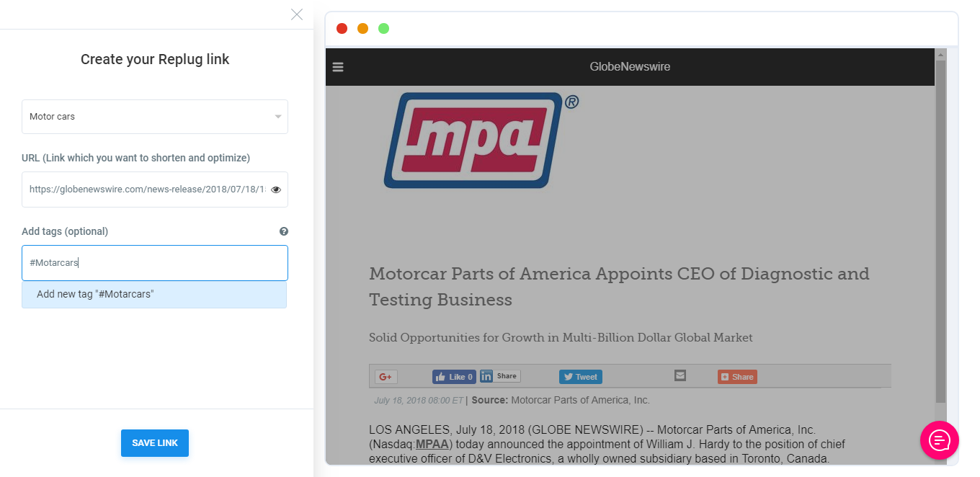The image size is (980, 477).
Task: Share article via LinkedIn Share button
Action: [500, 376]
